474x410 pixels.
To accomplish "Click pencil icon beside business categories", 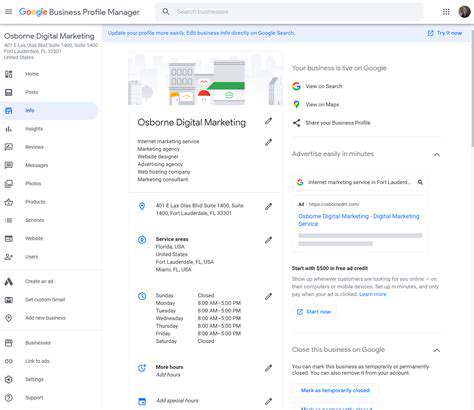I will click(x=268, y=142).
